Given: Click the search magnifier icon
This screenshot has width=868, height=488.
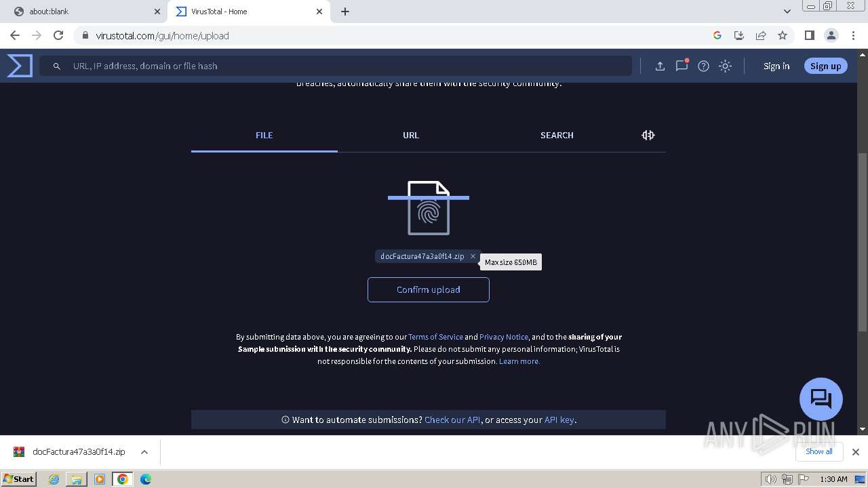Looking at the screenshot, I should pyautogui.click(x=57, y=66).
